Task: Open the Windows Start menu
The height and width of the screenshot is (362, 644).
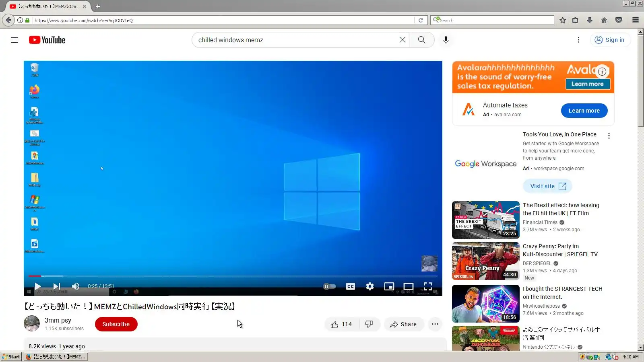Action: point(11,356)
